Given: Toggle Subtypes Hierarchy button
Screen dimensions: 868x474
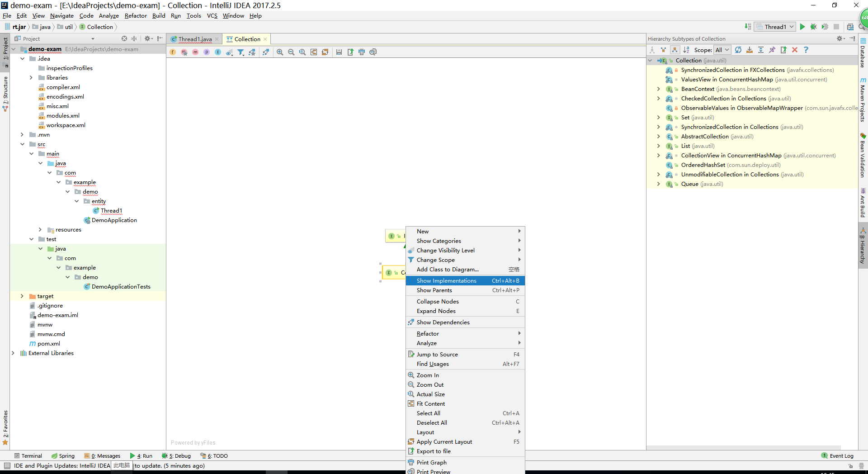Looking at the screenshot, I should pos(675,50).
